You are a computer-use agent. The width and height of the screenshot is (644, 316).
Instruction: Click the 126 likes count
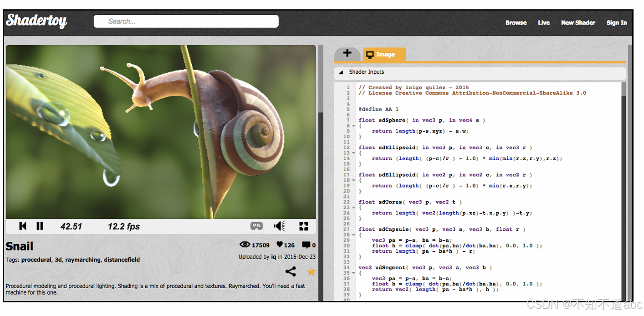pyautogui.click(x=289, y=245)
